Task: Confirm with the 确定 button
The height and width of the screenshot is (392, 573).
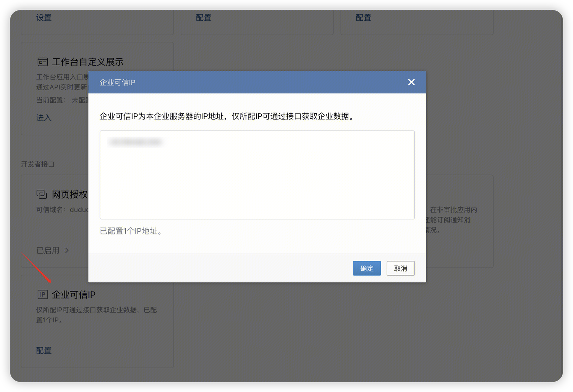Action: coord(367,268)
